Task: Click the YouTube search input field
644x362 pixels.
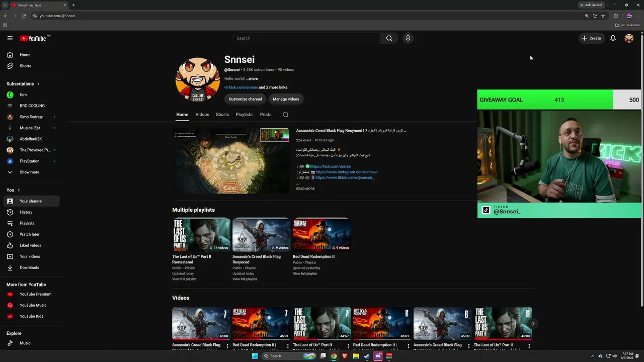Action: tap(307, 38)
